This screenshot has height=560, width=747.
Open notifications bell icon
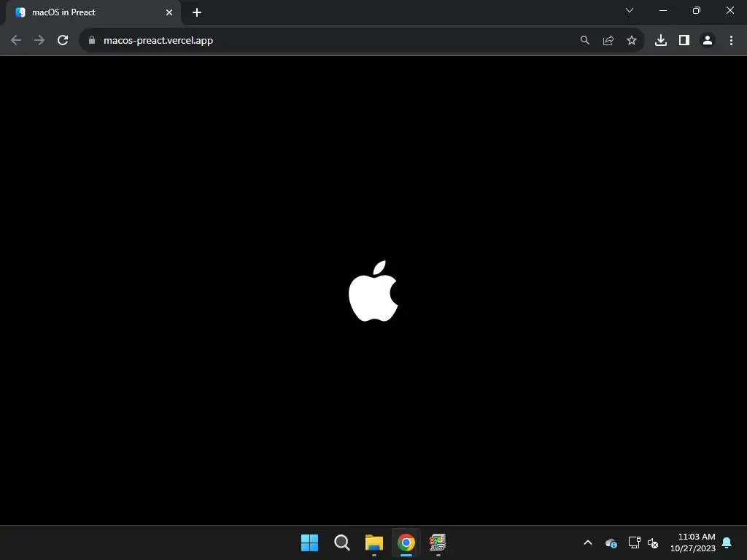[727, 542]
